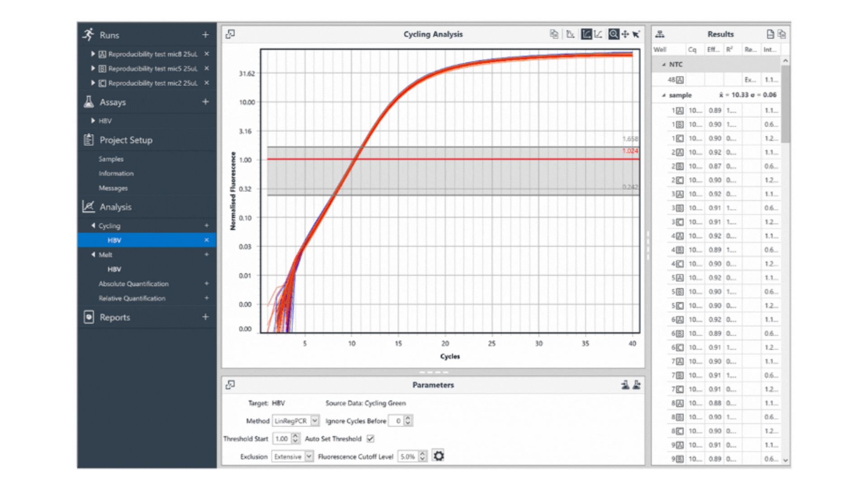Click the Threshold Start stepper arrows
Viewport: 868px width, 488px height.
pos(295,438)
